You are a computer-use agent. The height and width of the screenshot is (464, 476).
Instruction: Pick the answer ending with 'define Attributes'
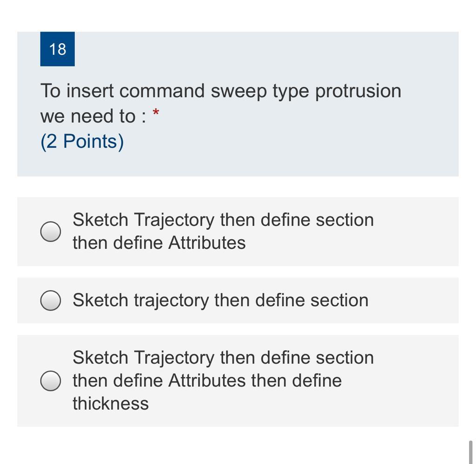tap(223, 231)
